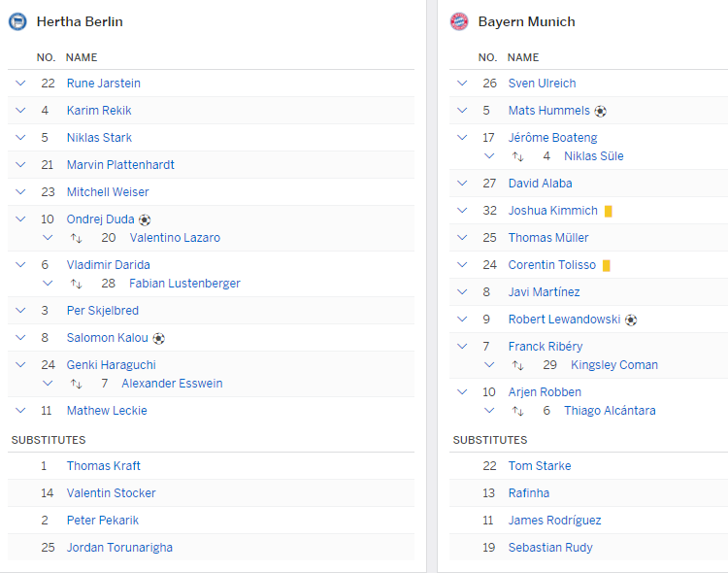Expand Sven Ulreich's row chevron
Screen dimensions: 728x573
(462, 84)
